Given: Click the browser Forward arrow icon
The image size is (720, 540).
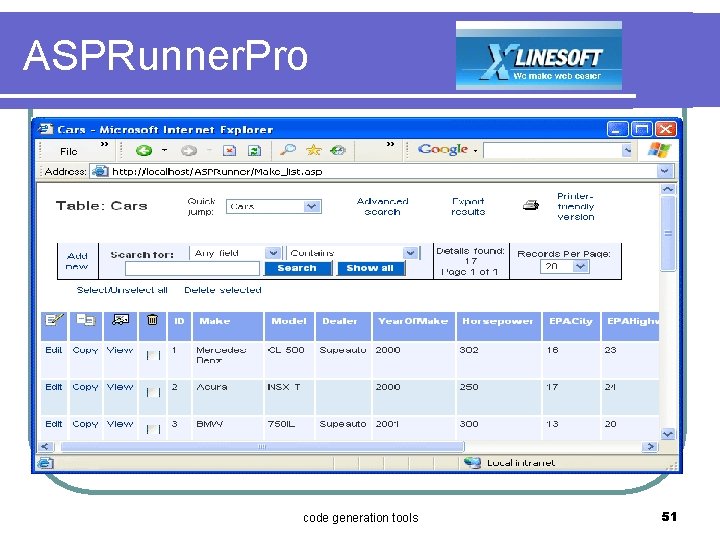Looking at the screenshot, I should (x=189, y=150).
